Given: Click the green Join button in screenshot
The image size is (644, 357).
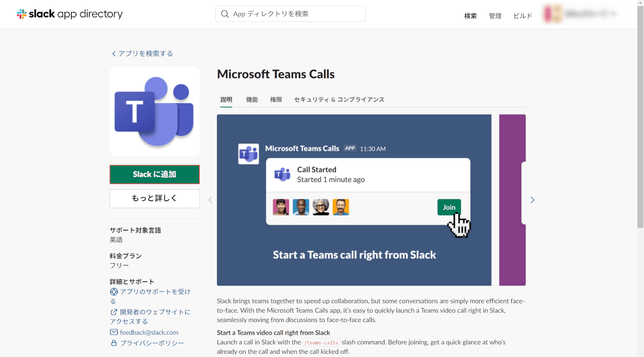Looking at the screenshot, I should pos(449,207).
